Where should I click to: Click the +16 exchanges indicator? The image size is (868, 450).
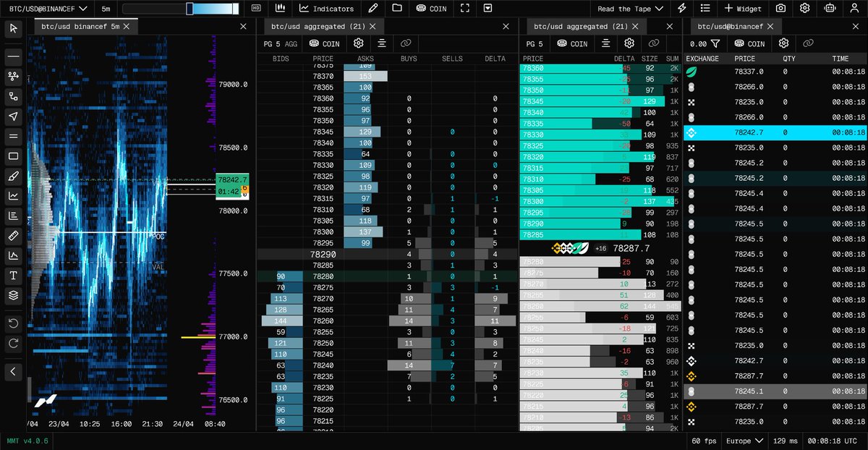(x=600, y=248)
